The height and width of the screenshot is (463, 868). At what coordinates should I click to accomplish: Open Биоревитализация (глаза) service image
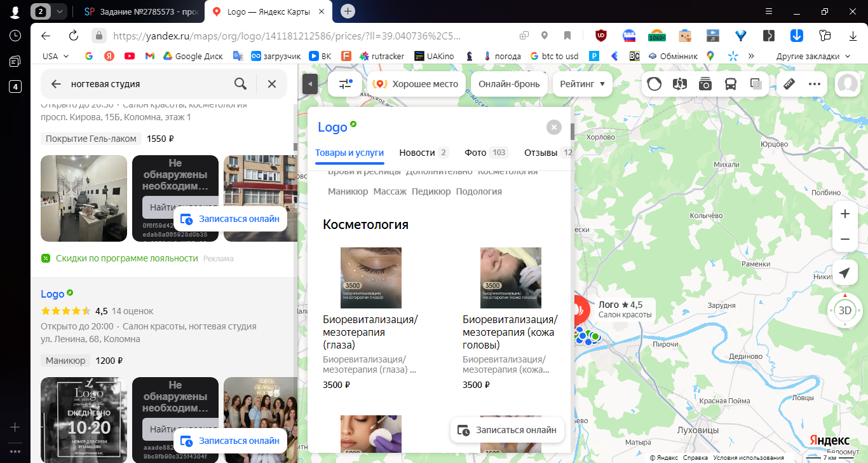(371, 278)
